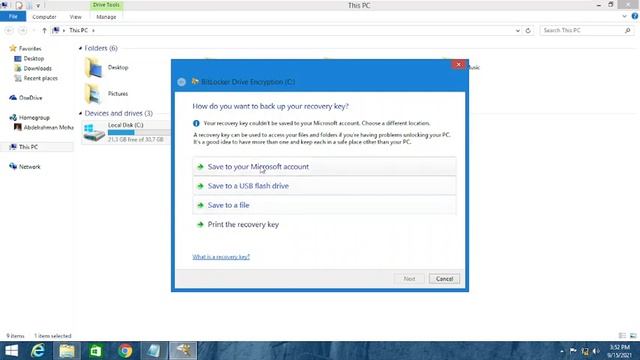Refresh the This PC view
Viewport: 640px width, 360px height.
click(x=528, y=31)
